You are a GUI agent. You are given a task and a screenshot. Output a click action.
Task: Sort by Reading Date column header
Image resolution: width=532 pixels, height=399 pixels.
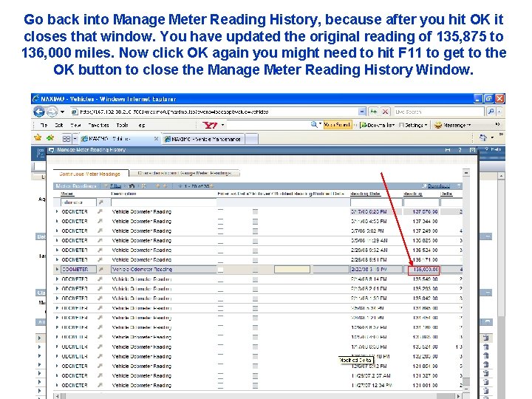[365, 194]
